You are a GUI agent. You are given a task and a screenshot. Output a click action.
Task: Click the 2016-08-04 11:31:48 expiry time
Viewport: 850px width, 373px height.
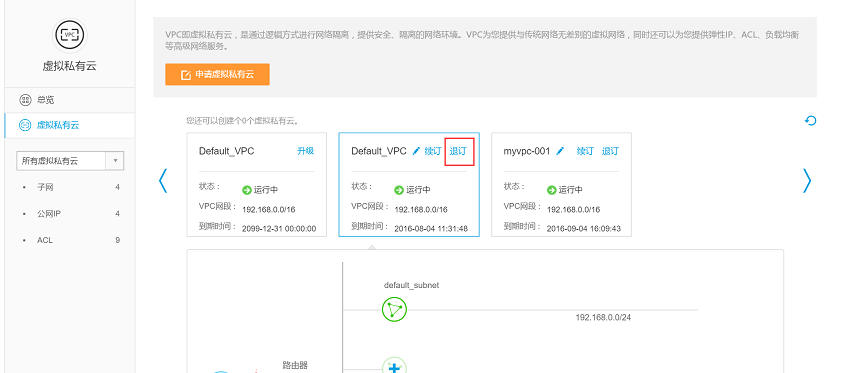pos(432,229)
